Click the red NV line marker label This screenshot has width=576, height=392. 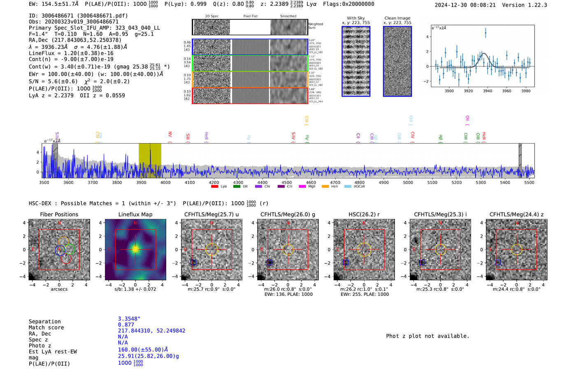170,137
